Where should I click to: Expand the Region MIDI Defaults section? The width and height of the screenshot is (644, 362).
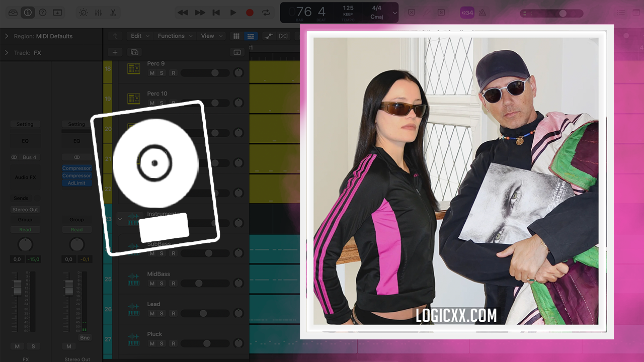click(7, 36)
